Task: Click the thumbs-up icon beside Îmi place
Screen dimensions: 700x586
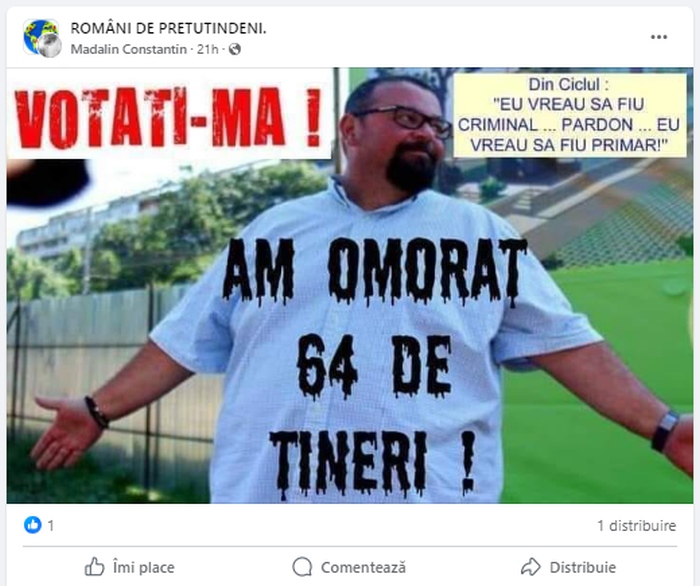Action: coord(95,567)
